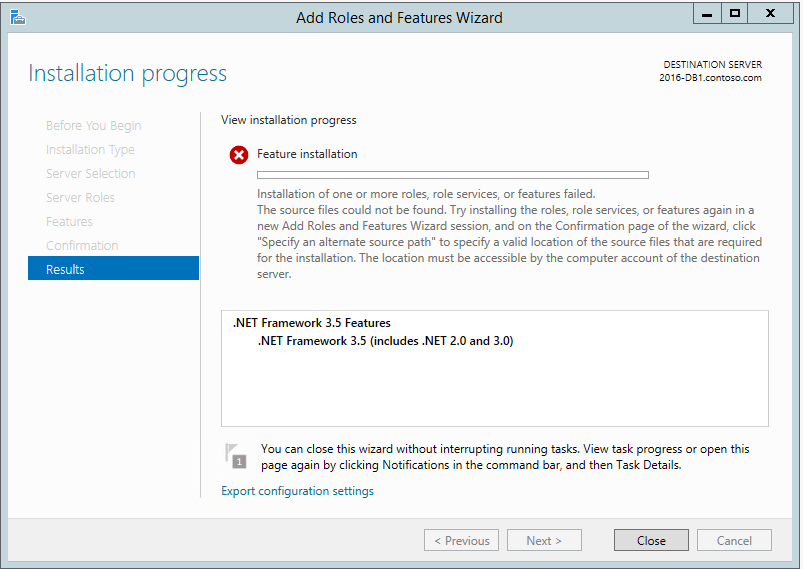Select the .NET Framework 3.5 Features row
This screenshot has width=803, height=569.
click(312, 323)
